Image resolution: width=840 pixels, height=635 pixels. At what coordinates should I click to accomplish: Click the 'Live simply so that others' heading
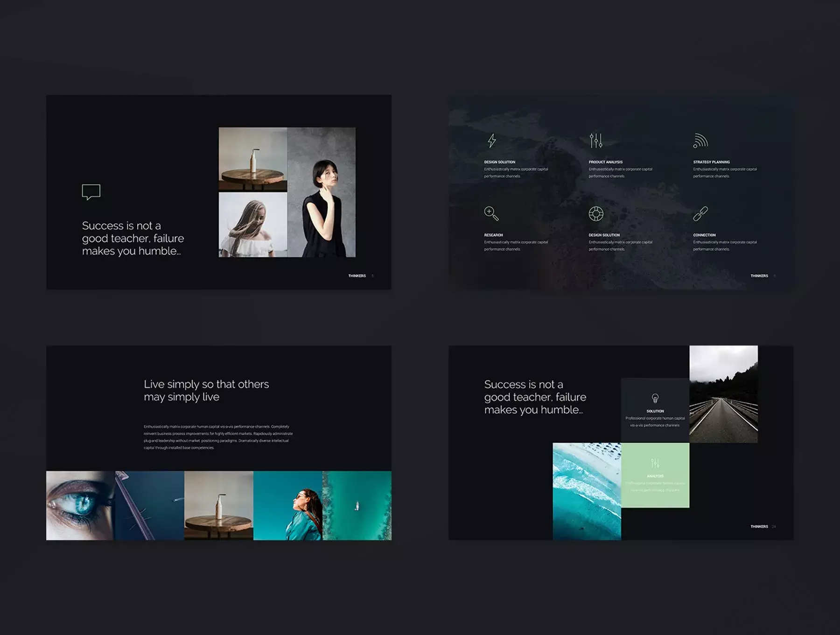(x=206, y=384)
